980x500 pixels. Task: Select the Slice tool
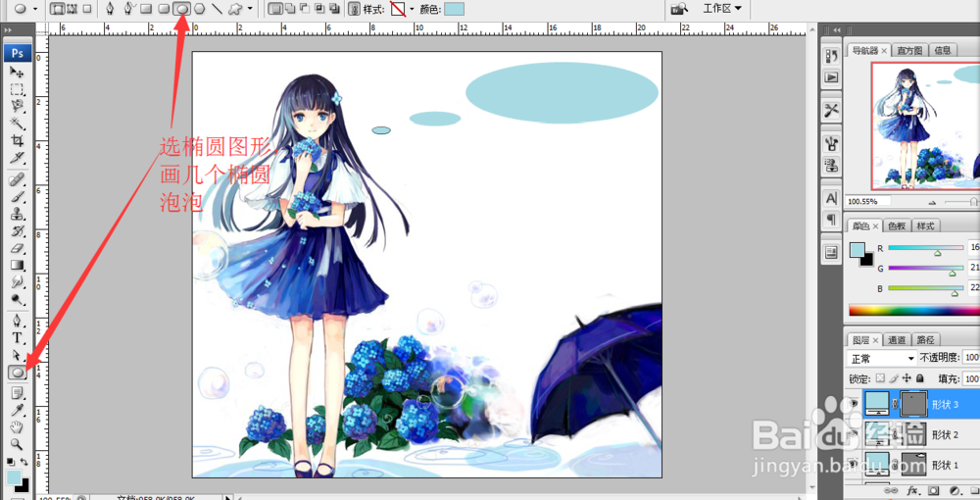(17, 158)
